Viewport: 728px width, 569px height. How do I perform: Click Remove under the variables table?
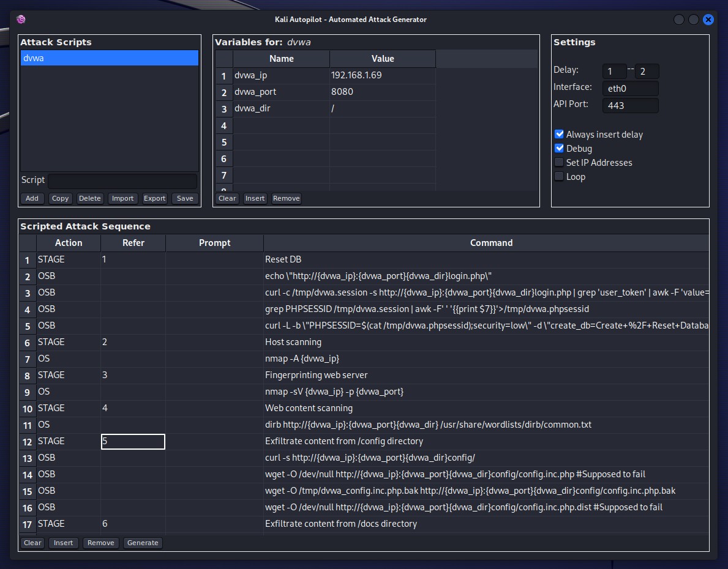287,198
